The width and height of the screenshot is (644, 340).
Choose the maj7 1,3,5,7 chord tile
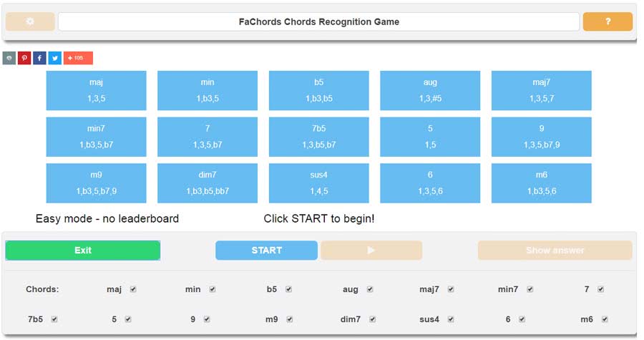tap(542, 90)
